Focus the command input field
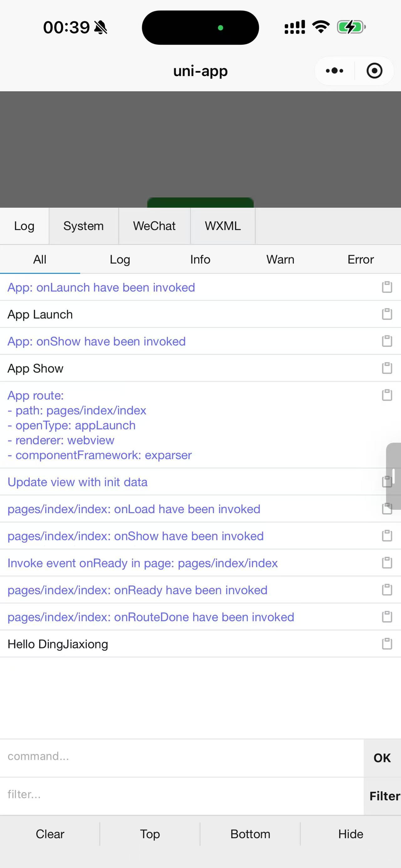Viewport: 401px width, 868px height. pos(182,758)
